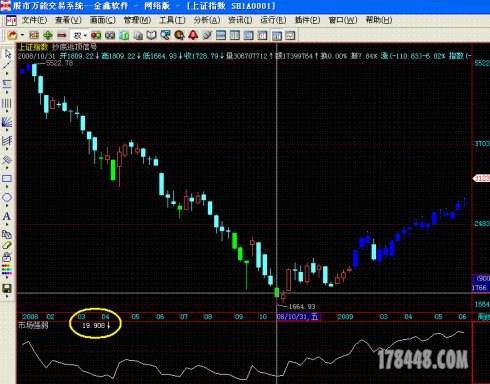This screenshot has height=384, width=490.
Task: Pick the line drawing tool
Action: [x=7, y=65]
